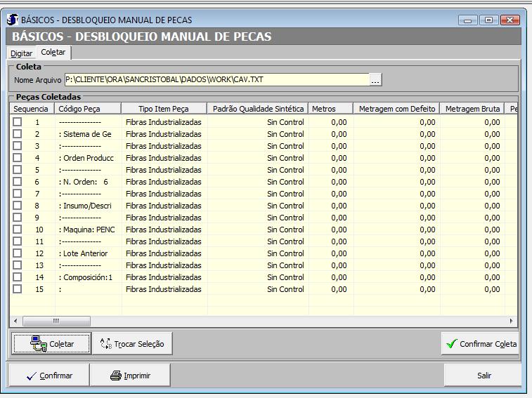Toggle checkbox for Lote Anterior row
Screen dimensions: 532x398
point(18,253)
